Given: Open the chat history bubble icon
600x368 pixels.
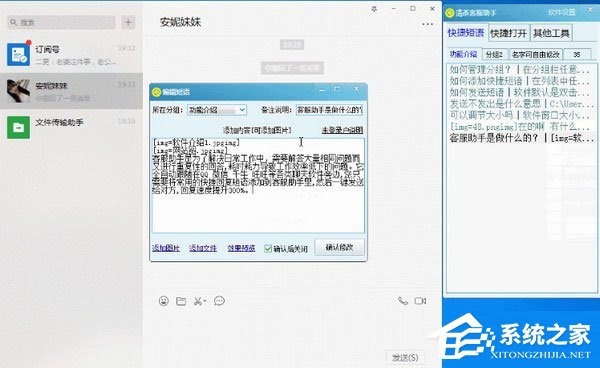Looking at the screenshot, I should [x=219, y=301].
